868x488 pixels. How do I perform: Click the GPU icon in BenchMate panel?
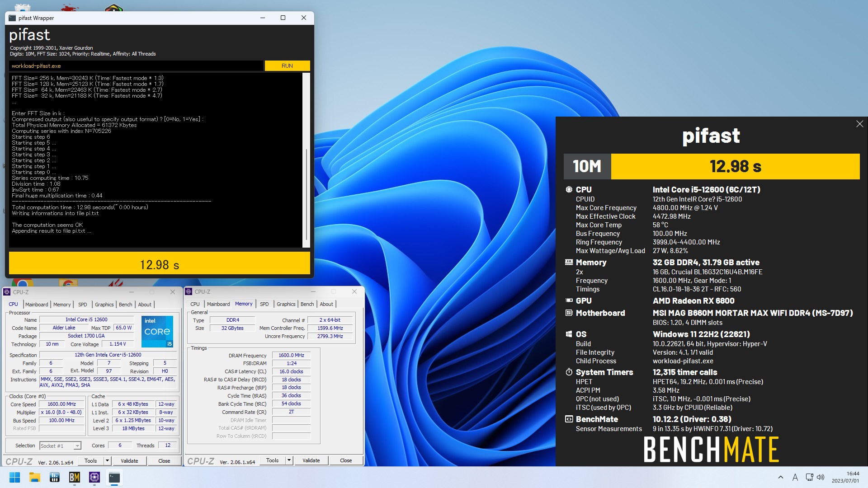point(569,300)
